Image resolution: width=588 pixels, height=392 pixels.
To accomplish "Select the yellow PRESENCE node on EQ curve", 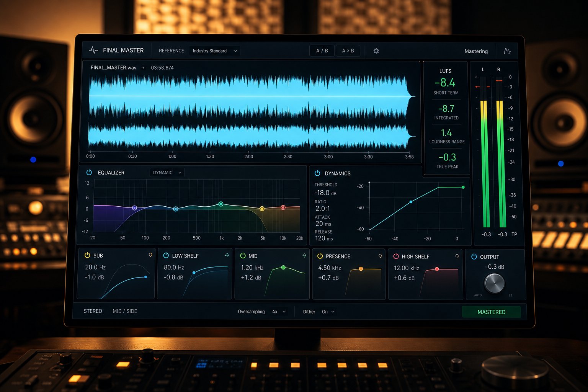I will tap(262, 209).
